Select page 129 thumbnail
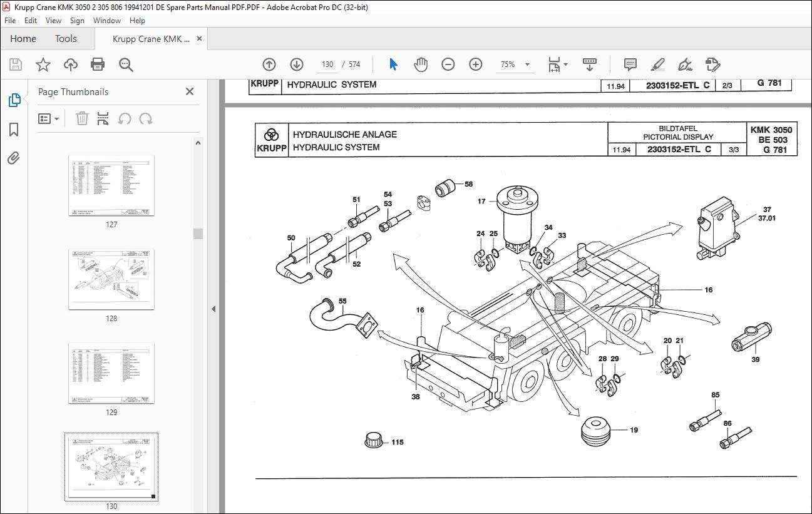 [x=111, y=373]
